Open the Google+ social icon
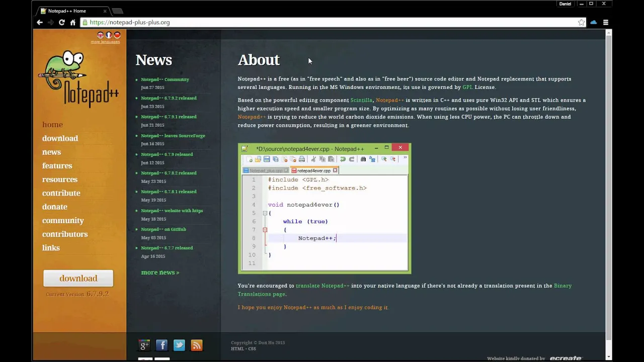Viewport: 644px width, 362px height. (144, 345)
